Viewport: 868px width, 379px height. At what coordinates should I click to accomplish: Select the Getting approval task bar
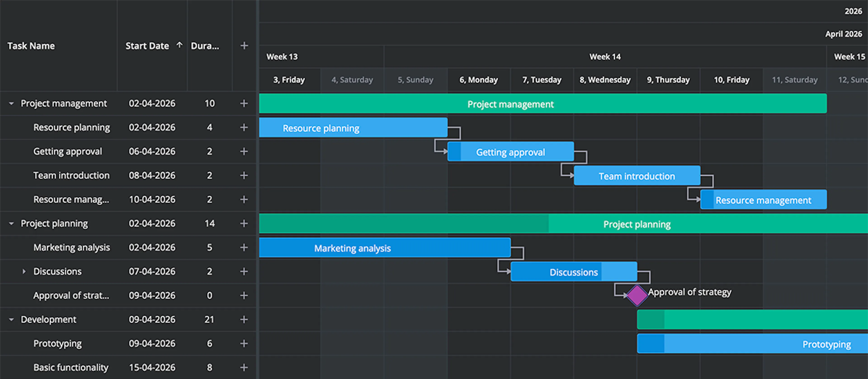[x=510, y=152]
